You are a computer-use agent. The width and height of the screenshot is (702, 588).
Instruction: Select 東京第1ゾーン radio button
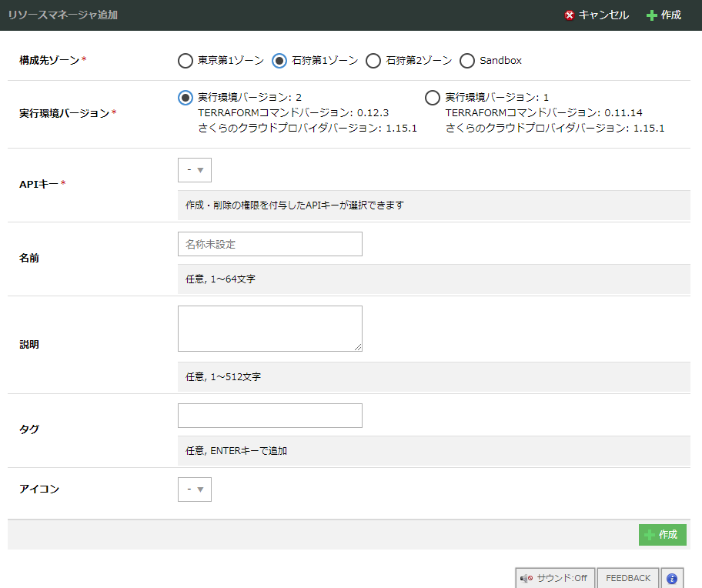coord(185,60)
